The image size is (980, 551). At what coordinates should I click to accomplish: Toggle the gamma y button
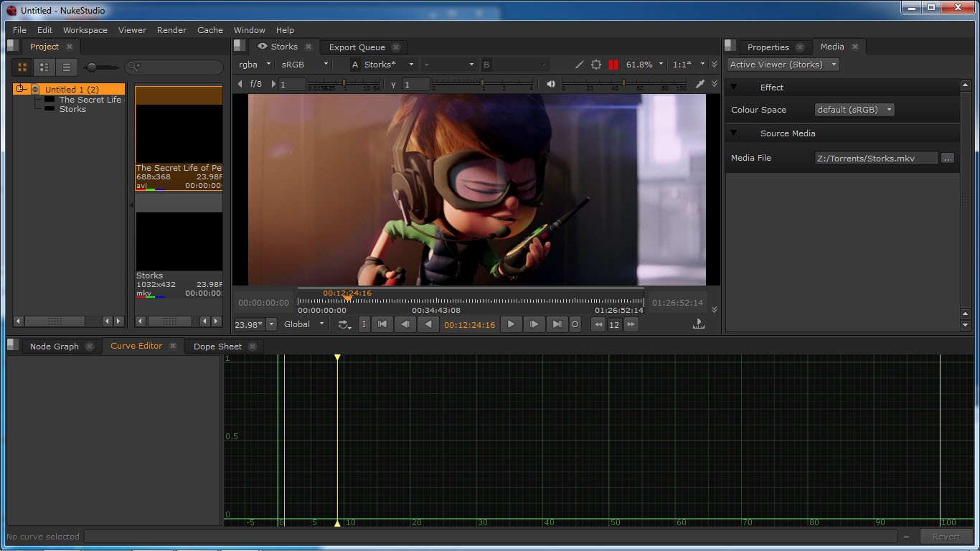pos(393,84)
